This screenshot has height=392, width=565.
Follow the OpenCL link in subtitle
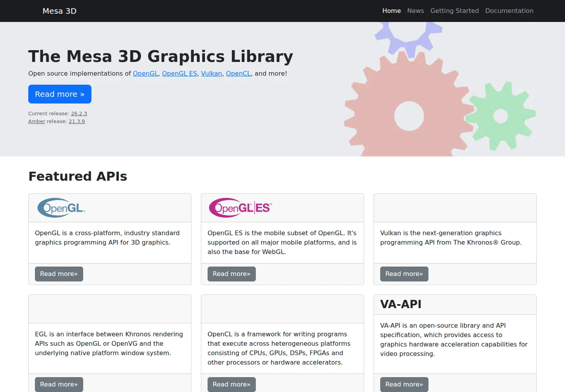pos(239,73)
